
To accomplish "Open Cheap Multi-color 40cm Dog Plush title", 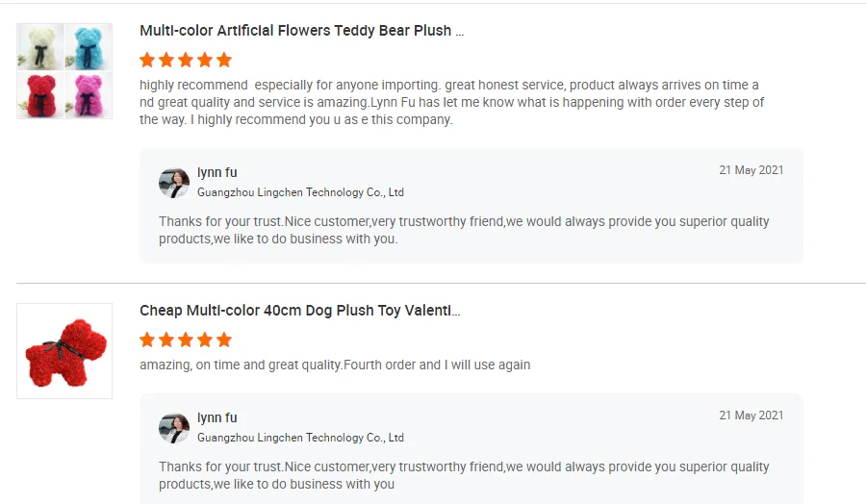I will tap(299, 311).
